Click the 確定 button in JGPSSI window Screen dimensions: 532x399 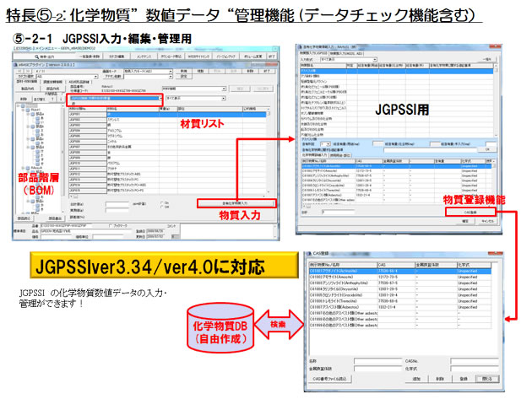(465, 221)
